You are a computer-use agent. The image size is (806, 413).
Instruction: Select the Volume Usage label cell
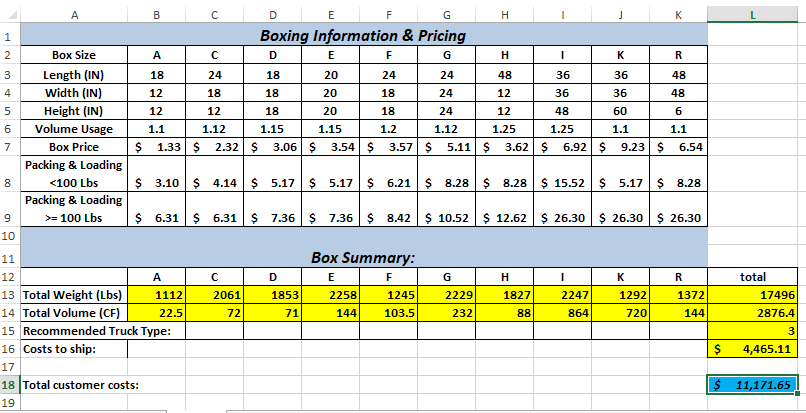74,129
